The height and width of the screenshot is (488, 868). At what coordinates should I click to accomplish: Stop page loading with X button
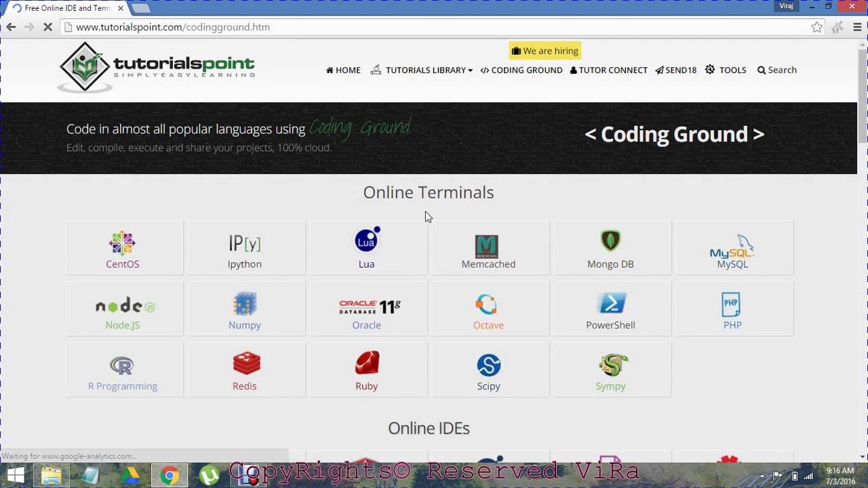(47, 27)
